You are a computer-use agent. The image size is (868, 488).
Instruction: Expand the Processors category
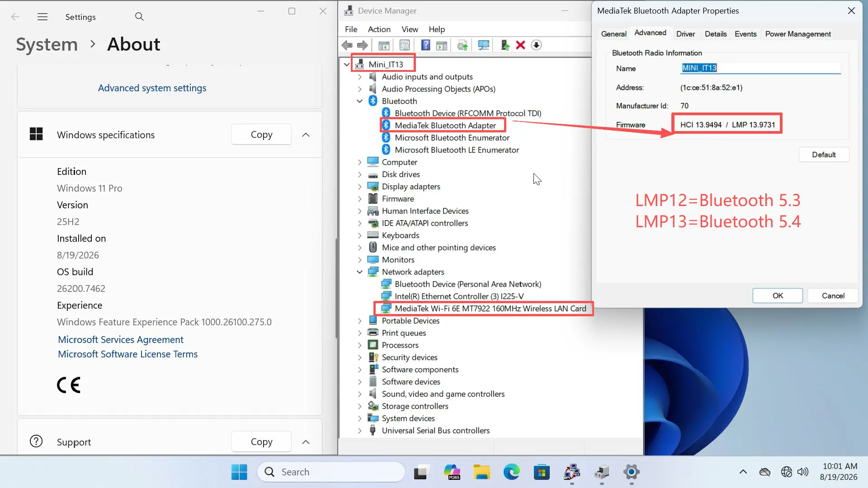[360, 345]
